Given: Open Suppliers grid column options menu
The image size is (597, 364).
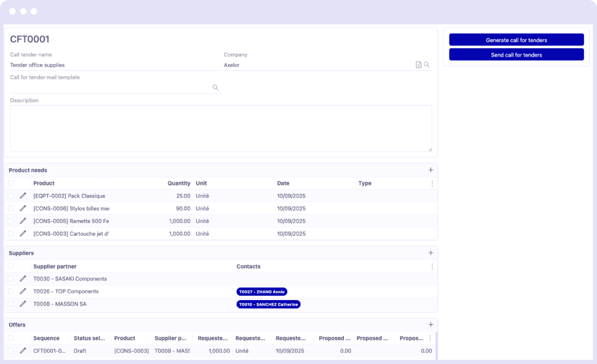Looking at the screenshot, I should (x=432, y=266).
